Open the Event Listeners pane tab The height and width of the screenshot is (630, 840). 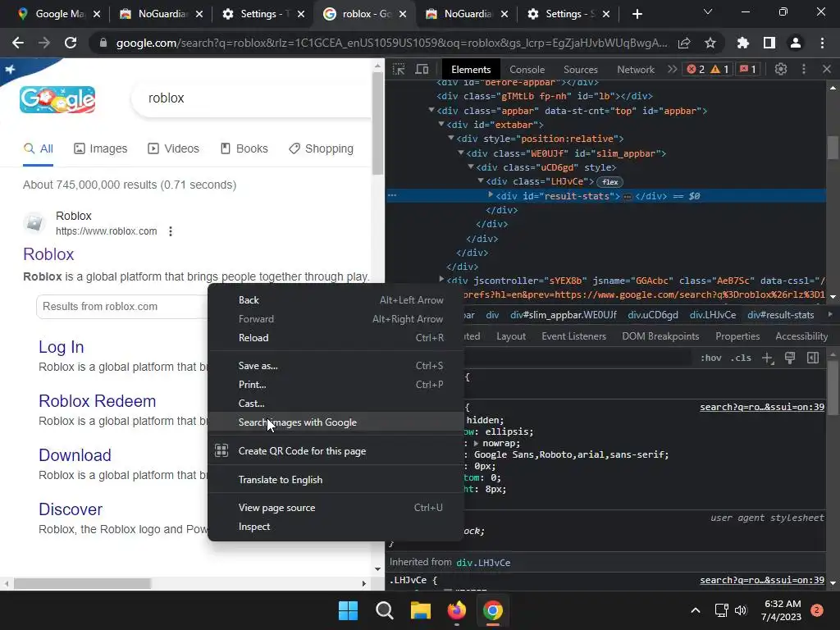click(573, 336)
